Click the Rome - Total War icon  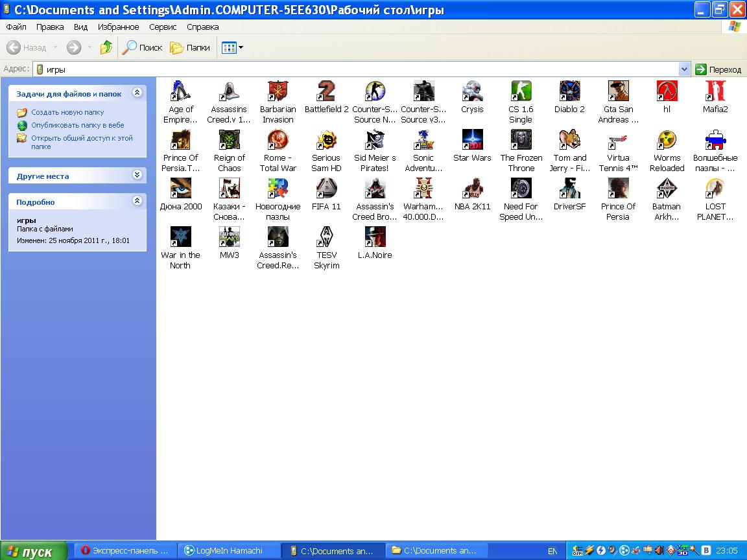pyautogui.click(x=278, y=139)
